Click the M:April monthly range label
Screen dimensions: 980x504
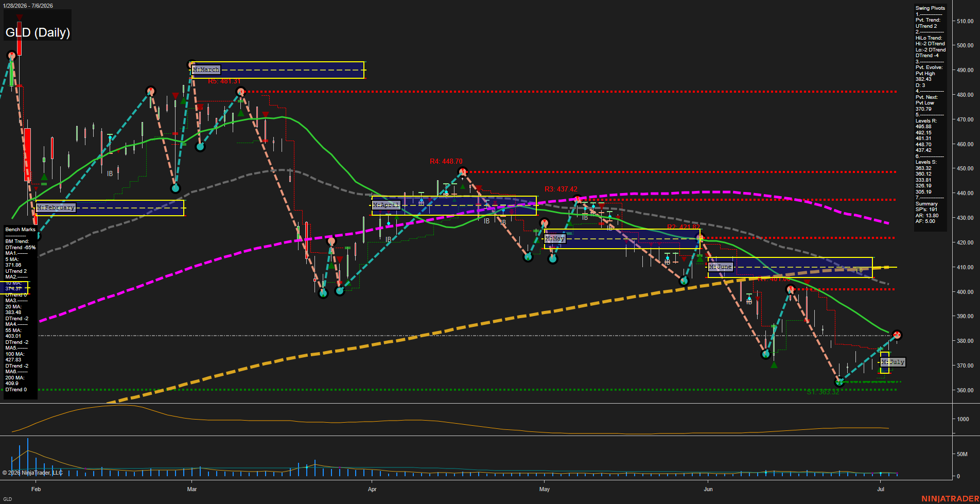[x=386, y=205]
